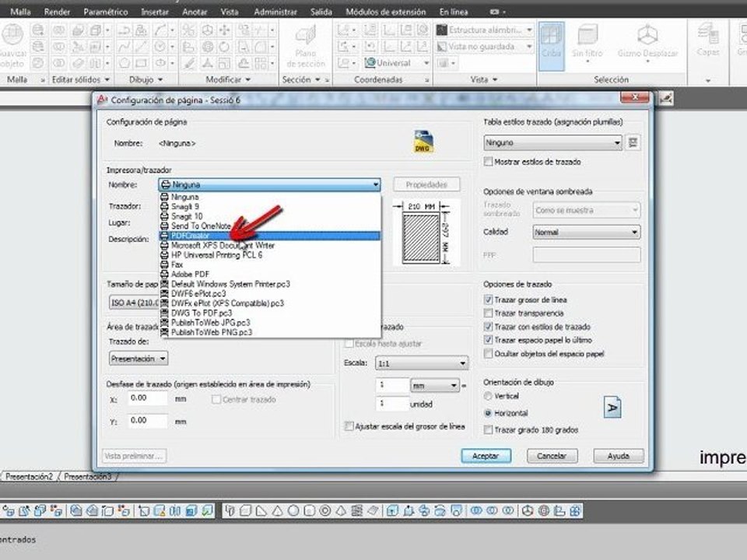
Task: Enable Ocultar objetos del espacio papel
Action: 488,354
